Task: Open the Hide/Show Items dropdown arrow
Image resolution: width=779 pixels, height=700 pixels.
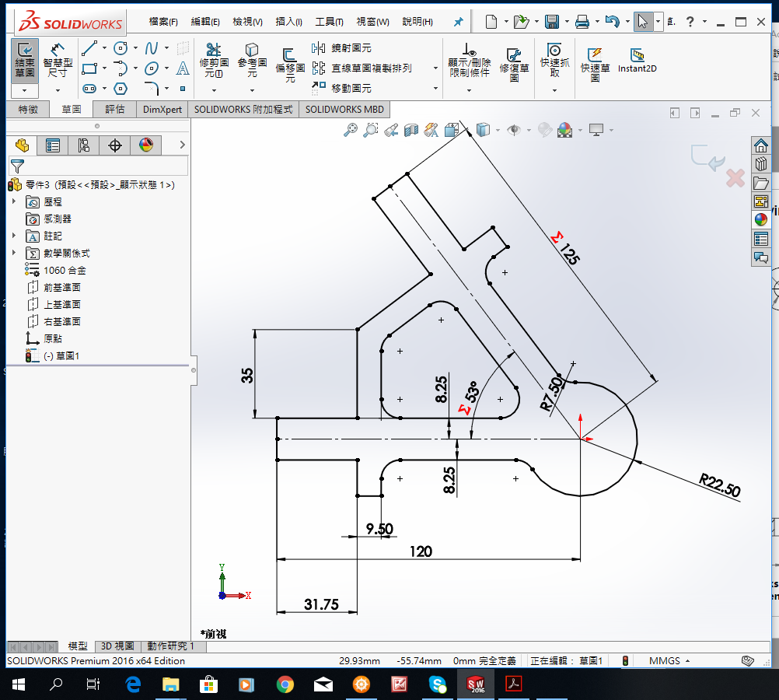Action: [529, 130]
